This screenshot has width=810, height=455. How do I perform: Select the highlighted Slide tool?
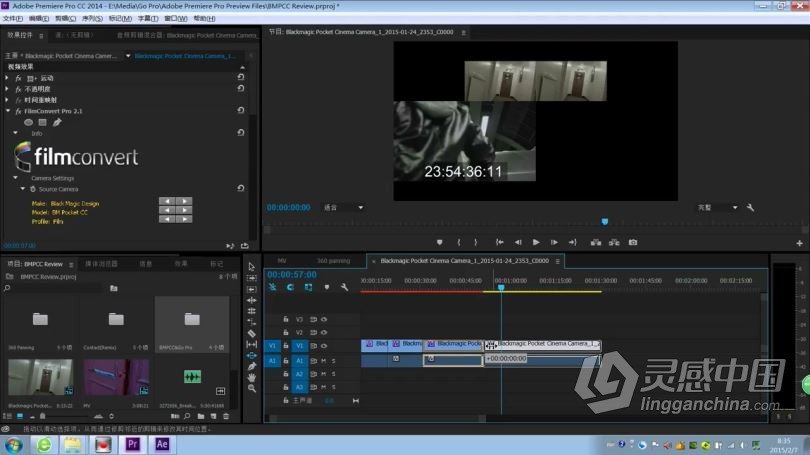point(252,355)
